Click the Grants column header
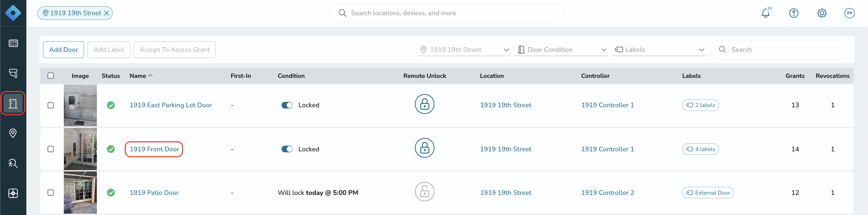 click(795, 76)
